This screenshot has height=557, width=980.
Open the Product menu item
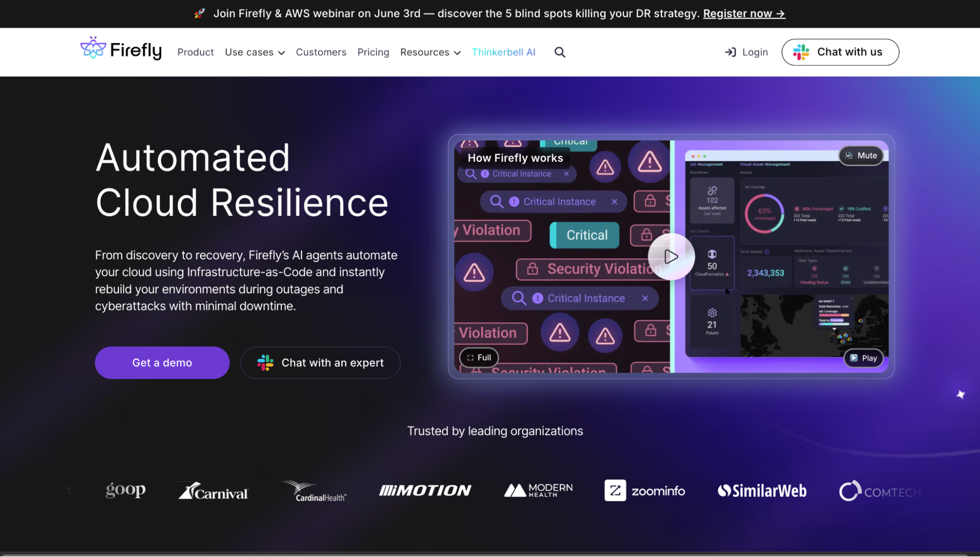(x=195, y=52)
